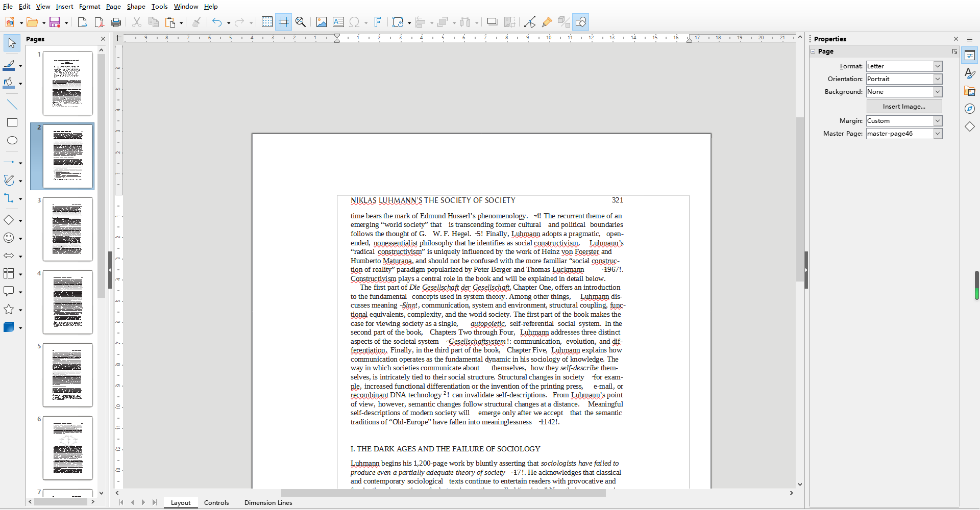Click Insert Image icon in toolbar
Viewport: 980px width, 510px height.
pyautogui.click(x=322, y=22)
